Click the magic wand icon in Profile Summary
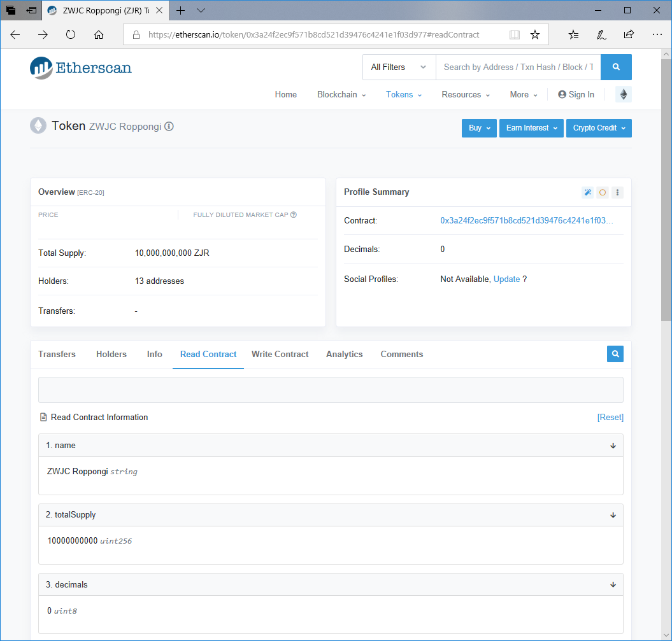Screen dimensions: 672x641 (587, 192)
